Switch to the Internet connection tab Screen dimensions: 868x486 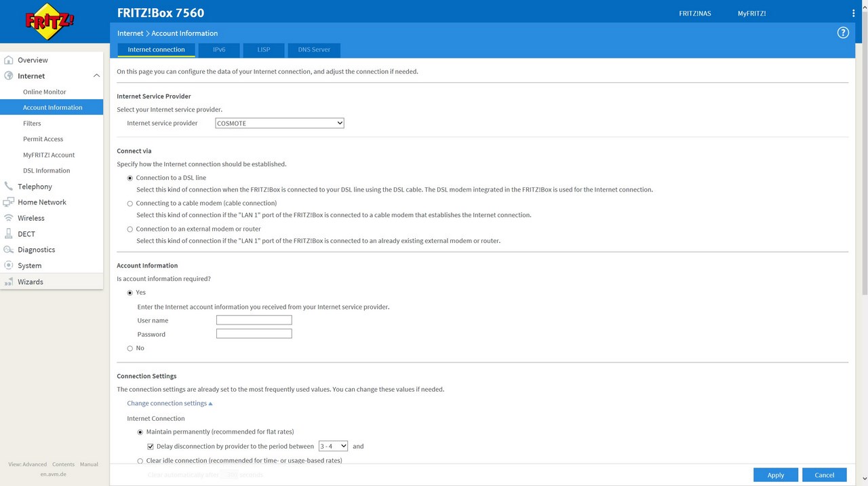pyautogui.click(x=156, y=50)
